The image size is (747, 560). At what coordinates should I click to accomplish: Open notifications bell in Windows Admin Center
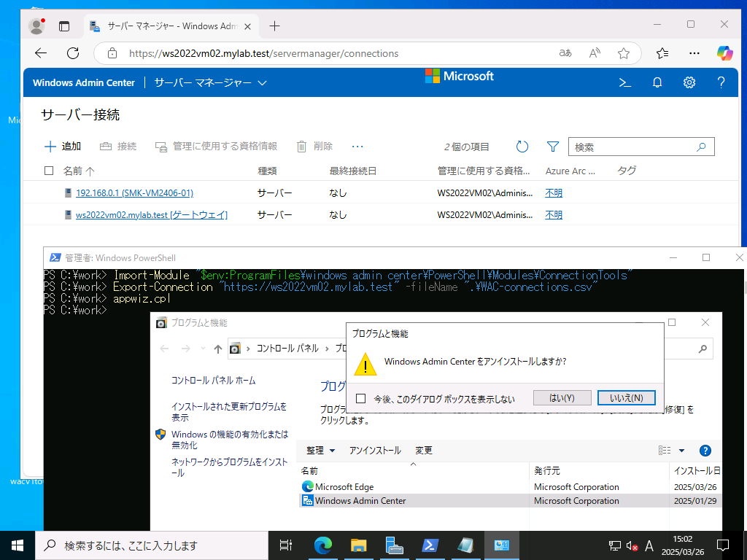pyautogui.click(x=657, y=83)
